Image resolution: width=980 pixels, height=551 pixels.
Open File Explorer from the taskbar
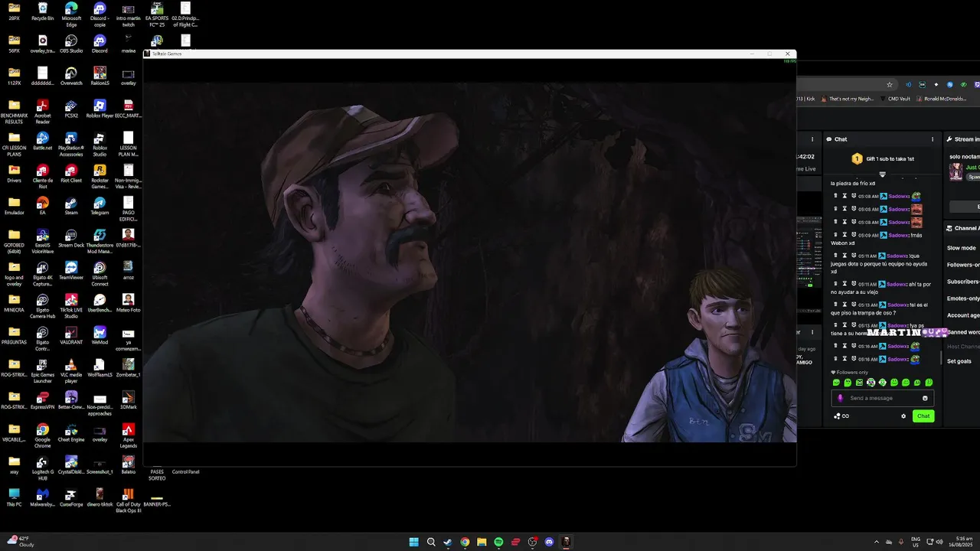pos(482,542)
